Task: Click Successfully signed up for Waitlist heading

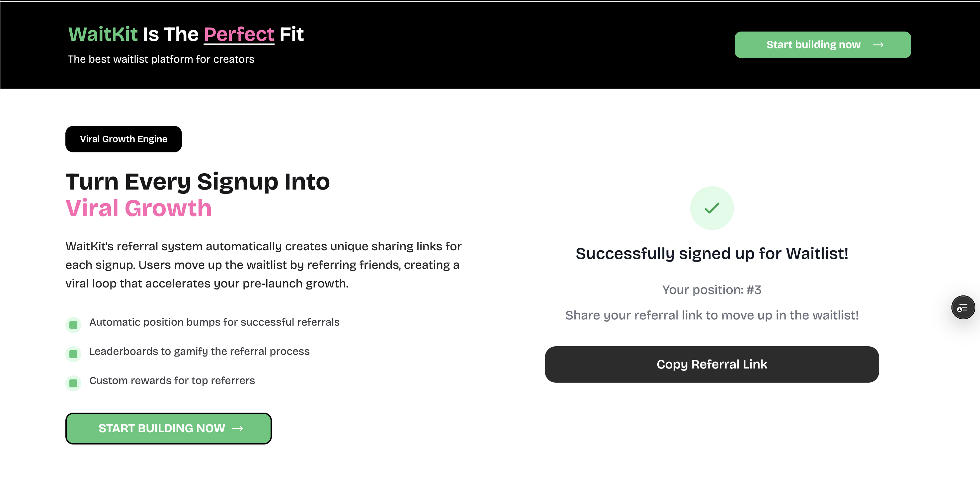Action: tap(711, 253)
